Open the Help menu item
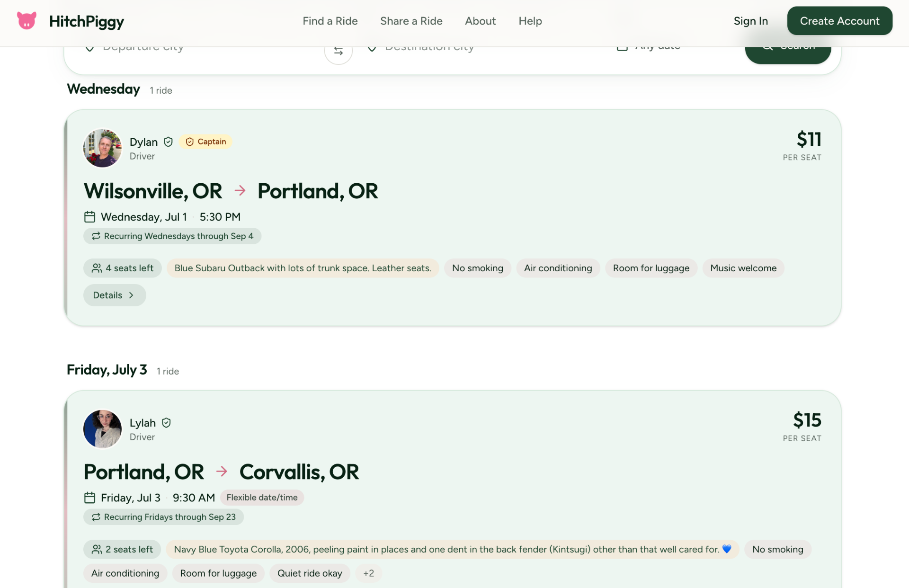Image resolution: width=909 pixels, height=588 pixels. coord(530,21)
